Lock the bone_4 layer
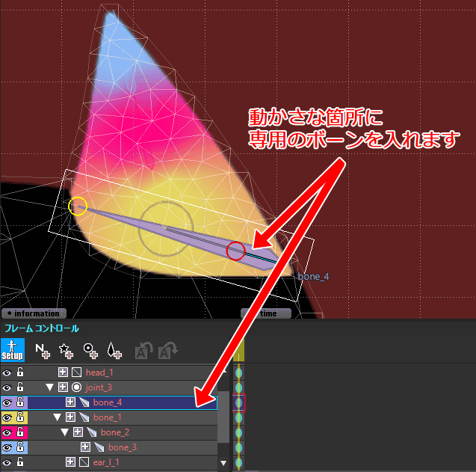Screen dimensions: 476x472 [x=20, y=402]
